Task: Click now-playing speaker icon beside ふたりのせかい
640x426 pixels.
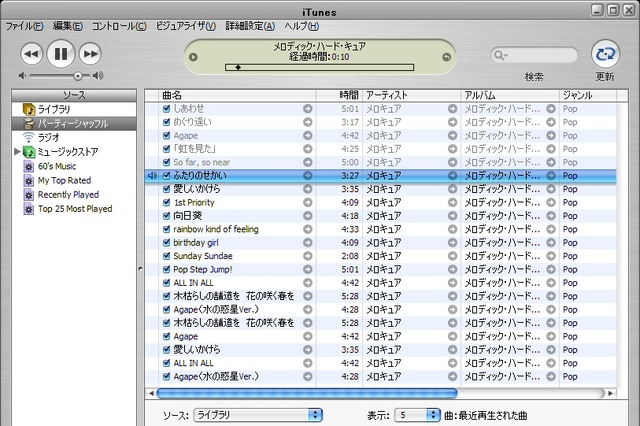Action: click(x=152, y=175)
